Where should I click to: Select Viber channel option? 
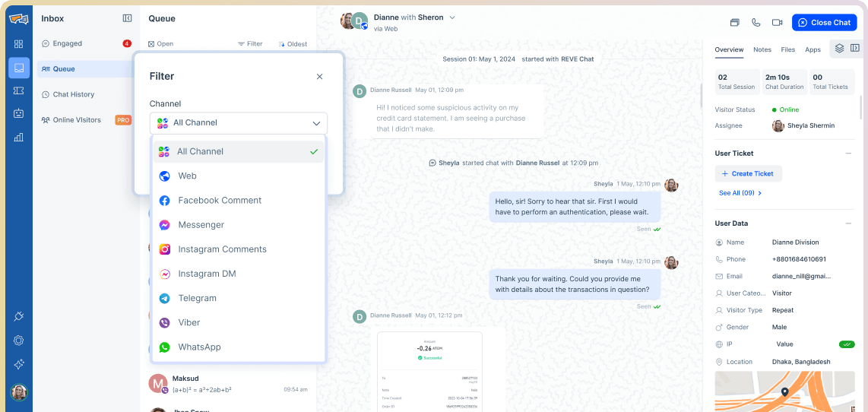238,322
